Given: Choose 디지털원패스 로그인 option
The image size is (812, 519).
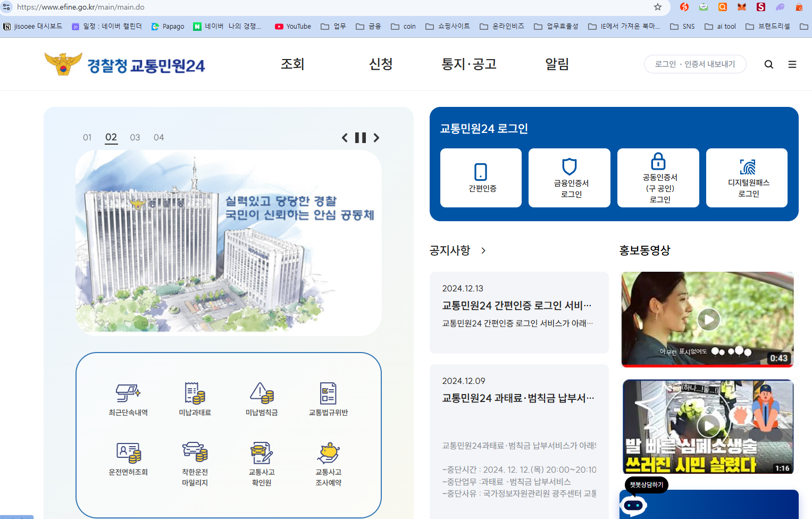Looking at the screenshot, I should pyautogui.click(x=747, y=178).
